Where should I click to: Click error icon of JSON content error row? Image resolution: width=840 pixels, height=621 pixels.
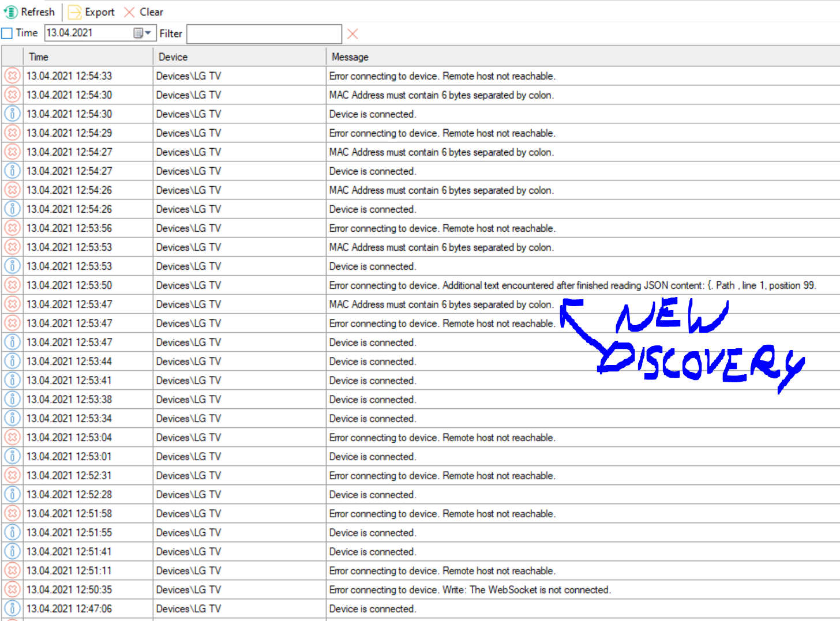(x=12, y=285)
